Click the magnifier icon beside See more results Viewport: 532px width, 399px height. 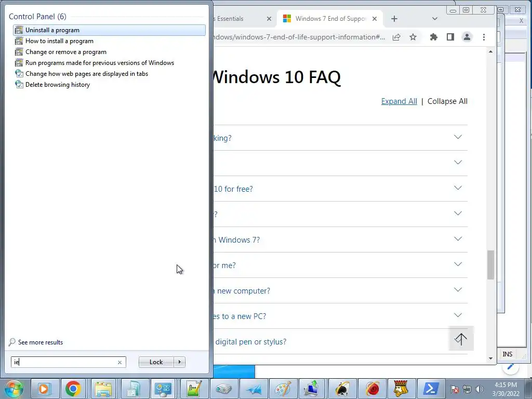(12, 342)
